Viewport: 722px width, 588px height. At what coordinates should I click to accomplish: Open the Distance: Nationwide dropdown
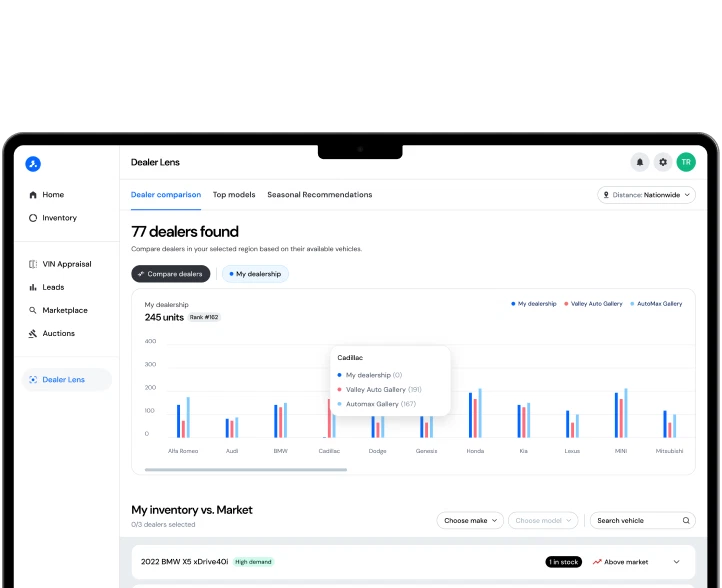click(x=646, y=195)
